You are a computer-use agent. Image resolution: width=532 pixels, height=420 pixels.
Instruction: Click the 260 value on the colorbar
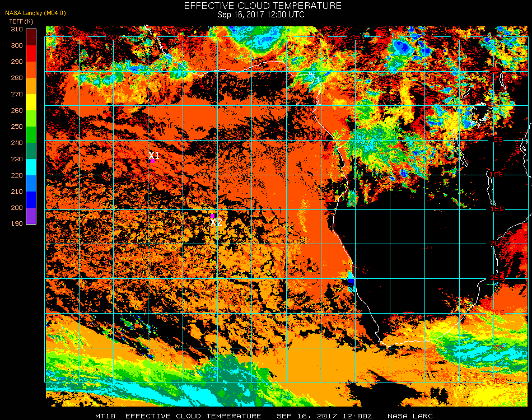coord(17,110)
